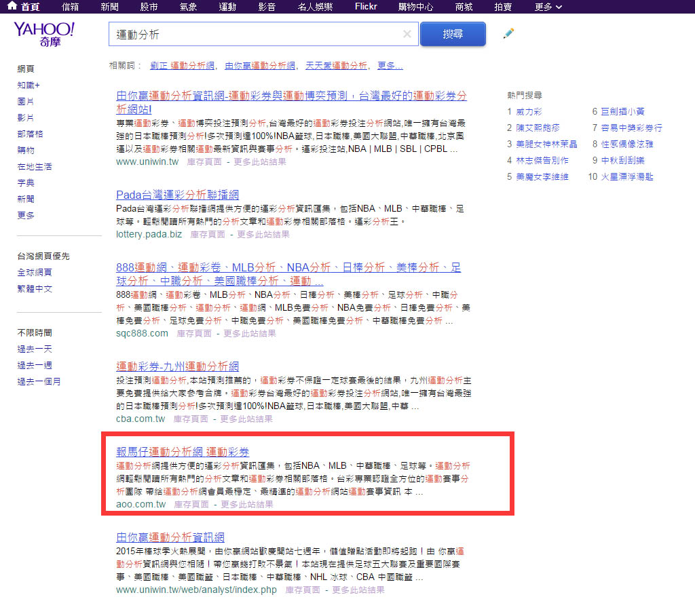The height and width of the screenshot is (616, 695).
Task: Switch to 字典 search category
Action: 26,182
